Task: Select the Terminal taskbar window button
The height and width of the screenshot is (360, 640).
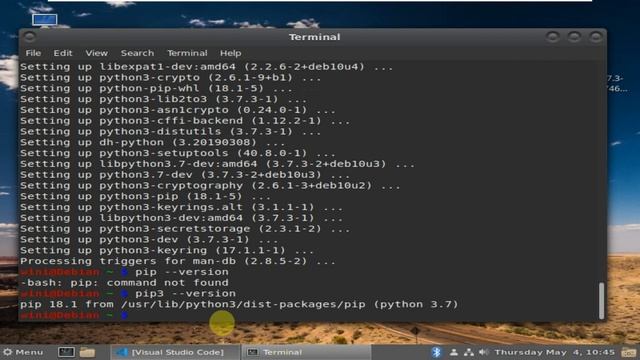Action: click(306, 352)
